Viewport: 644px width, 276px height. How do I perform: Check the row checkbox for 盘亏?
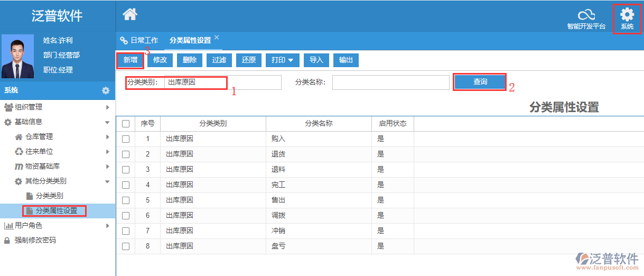126,246
